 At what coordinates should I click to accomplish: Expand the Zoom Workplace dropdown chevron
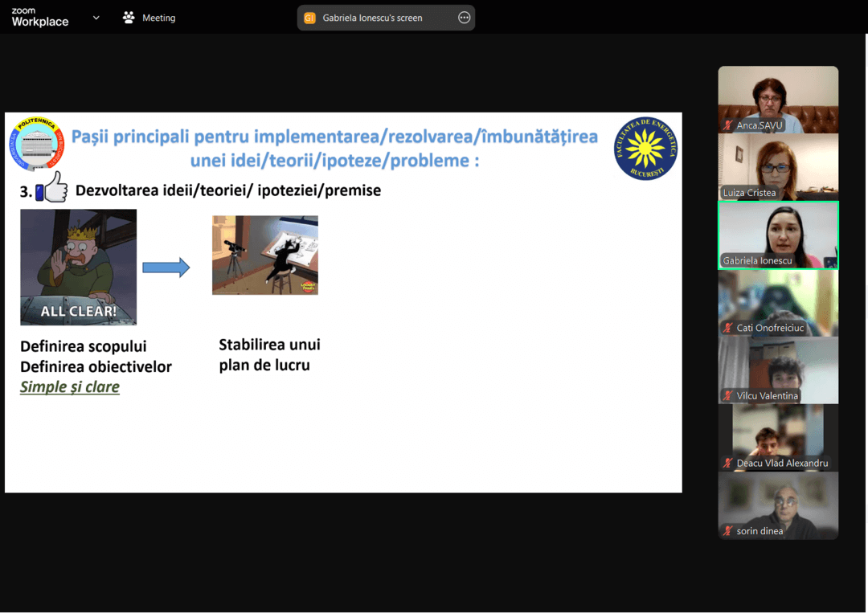point(96,18)
